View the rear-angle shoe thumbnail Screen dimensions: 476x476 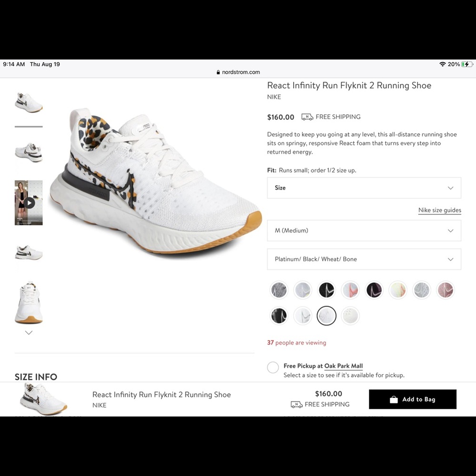click(x=29, y=151)
